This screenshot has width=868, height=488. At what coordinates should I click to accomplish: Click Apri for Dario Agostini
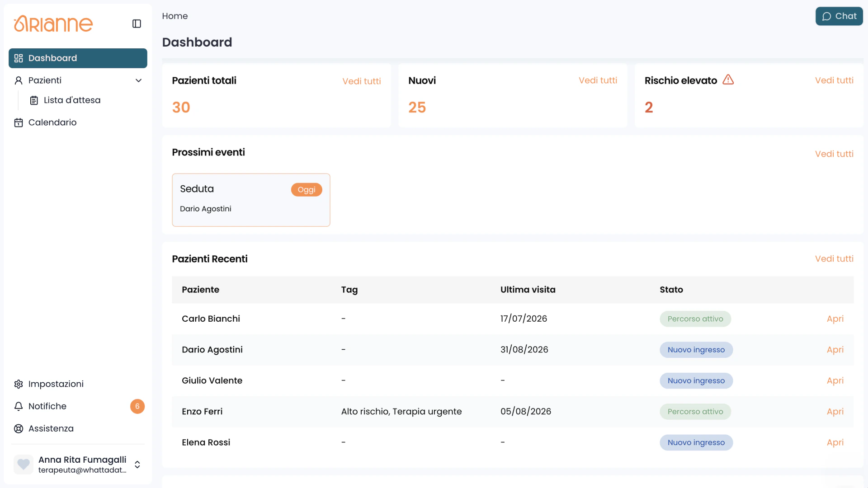point(835,350)
